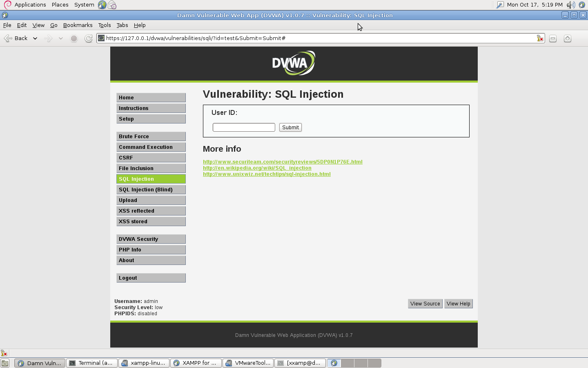The height and width of the screenshot is (368, 588).
Task: Click the volume speaker icon in the panel
Action: (x=571, y=4)
